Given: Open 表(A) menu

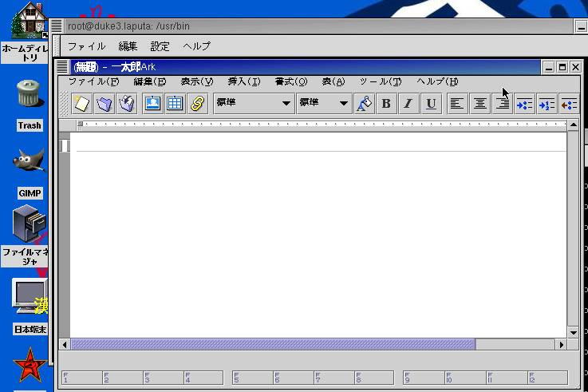Looking at the screenshot, I should (x=333, y=81).
